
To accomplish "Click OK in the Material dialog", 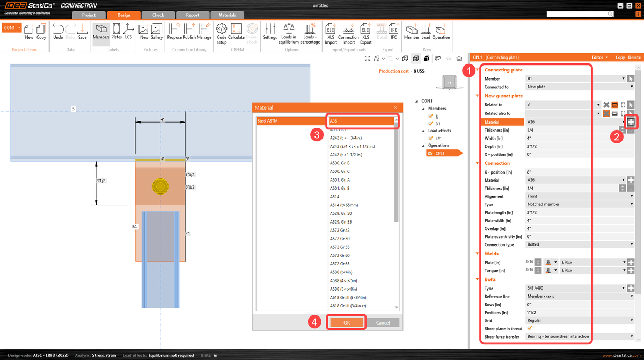I will pos(346,322).
